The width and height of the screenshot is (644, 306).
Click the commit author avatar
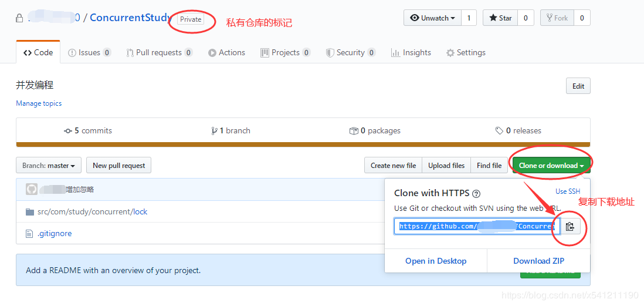32,189
